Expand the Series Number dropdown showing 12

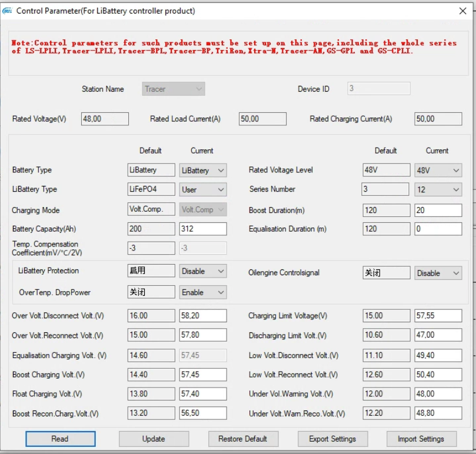coord(438,190)
